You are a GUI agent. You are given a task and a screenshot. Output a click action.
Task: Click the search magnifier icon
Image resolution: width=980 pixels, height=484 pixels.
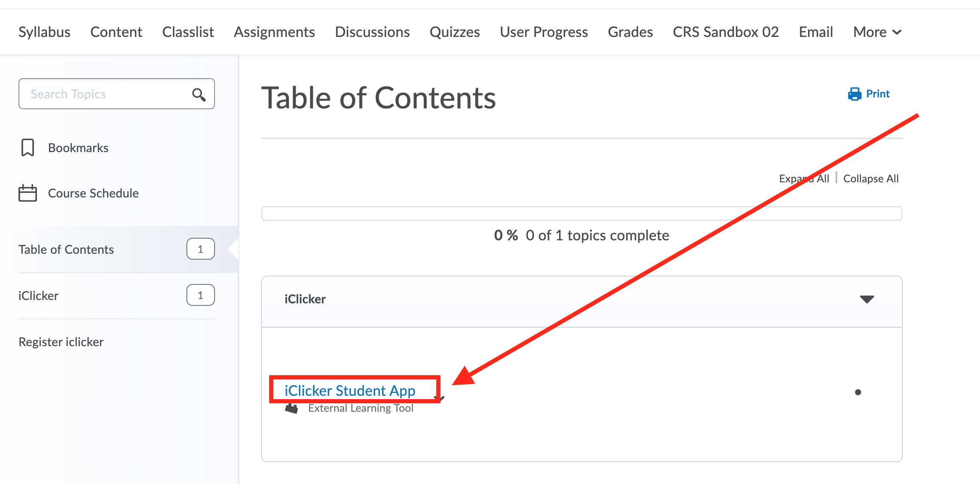[x=199, y=94]
